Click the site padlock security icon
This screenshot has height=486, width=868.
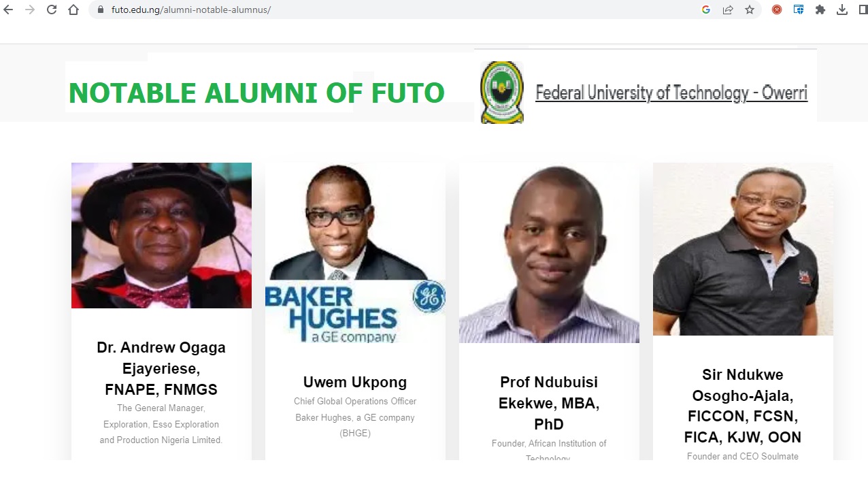tap(100, 10)
